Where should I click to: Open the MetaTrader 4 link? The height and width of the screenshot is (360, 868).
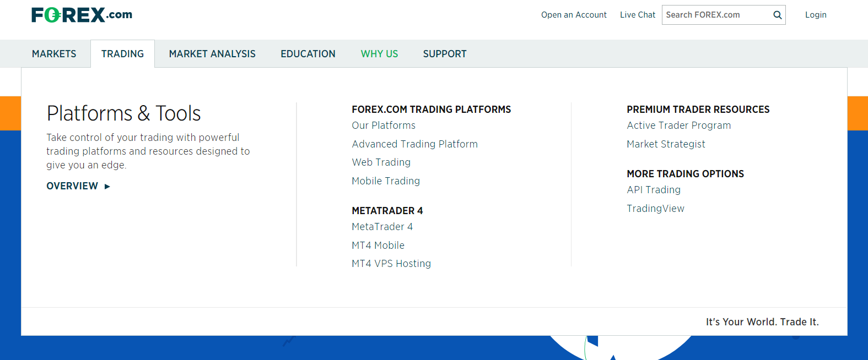tap(382, 227)
